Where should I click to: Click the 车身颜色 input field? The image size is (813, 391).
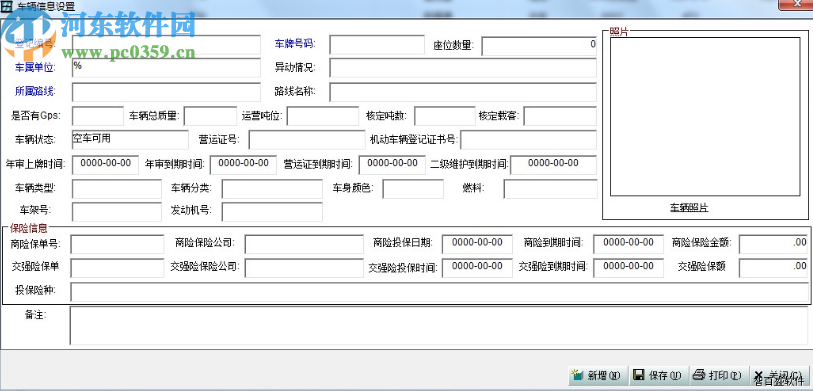pos(413,189)
